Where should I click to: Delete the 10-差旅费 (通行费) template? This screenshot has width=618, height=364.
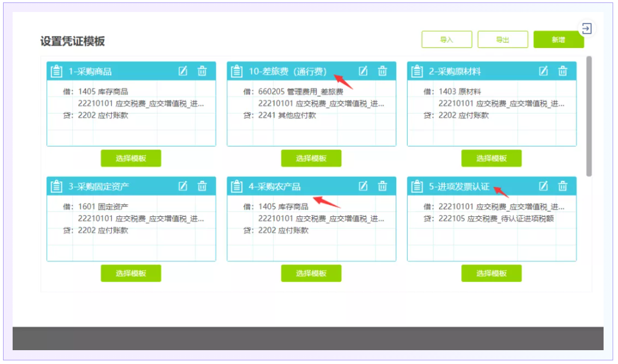click(x=382, y=71)
